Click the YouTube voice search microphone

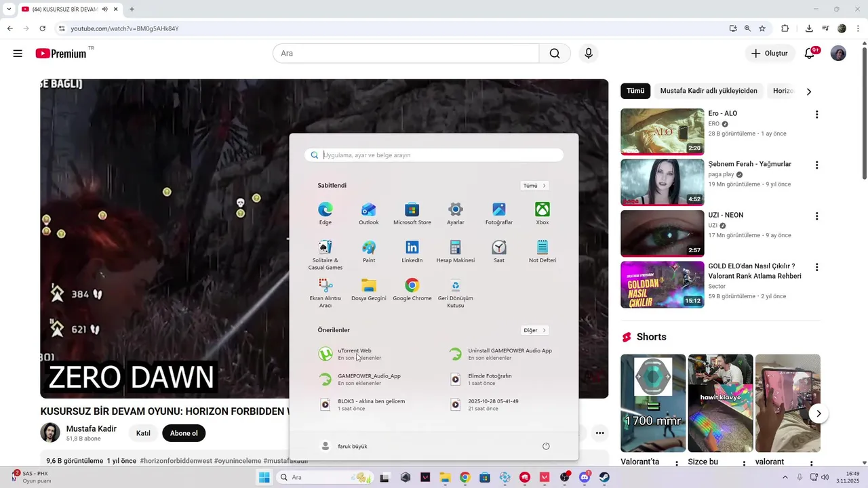click(x=589, y=54)
